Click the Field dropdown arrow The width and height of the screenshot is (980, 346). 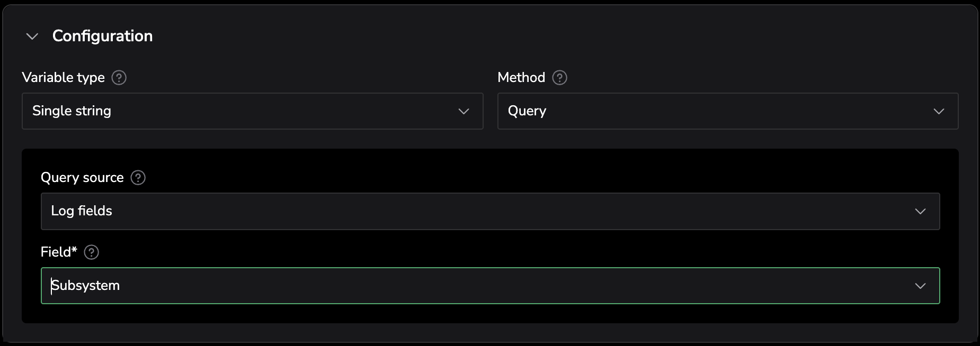pos(920,286)
